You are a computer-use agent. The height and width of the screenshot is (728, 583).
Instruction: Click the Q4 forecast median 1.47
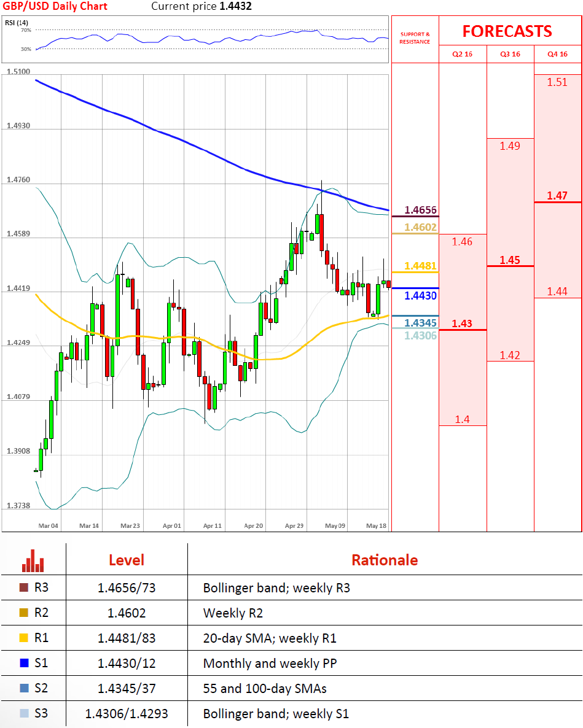[x=557, y=195]
